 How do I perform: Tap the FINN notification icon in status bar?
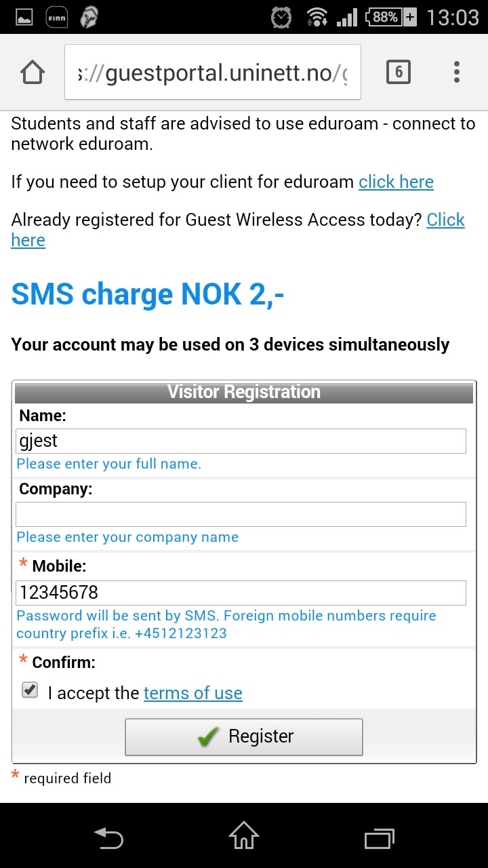pyautogui.click(x=57, y=17)
